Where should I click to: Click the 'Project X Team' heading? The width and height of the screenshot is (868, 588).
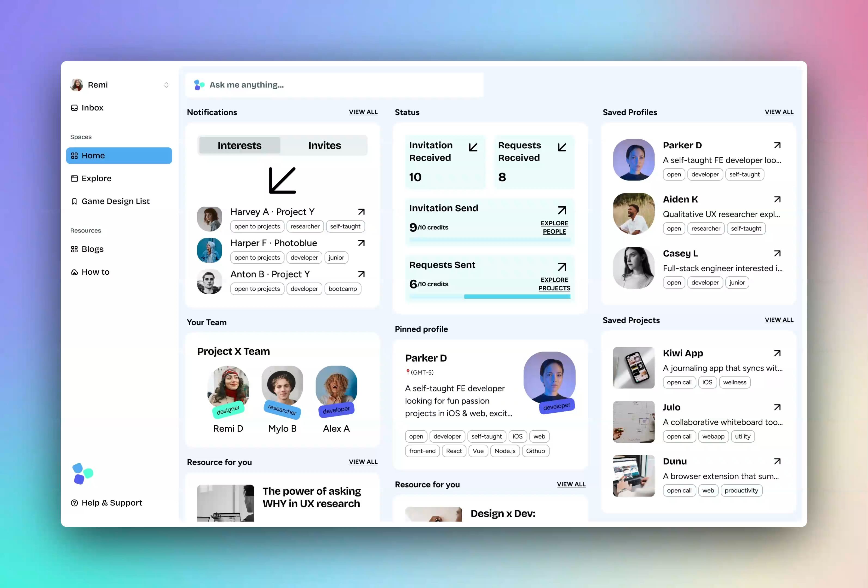point(233,351)
